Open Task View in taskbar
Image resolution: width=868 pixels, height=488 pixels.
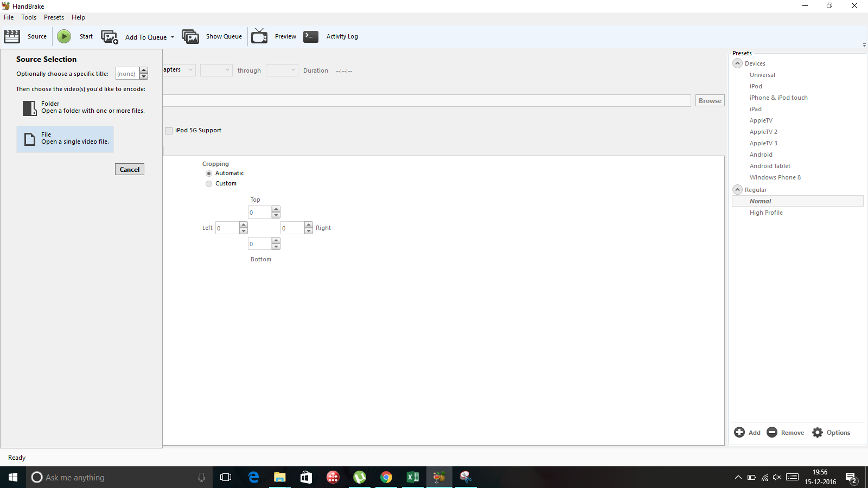226,477
